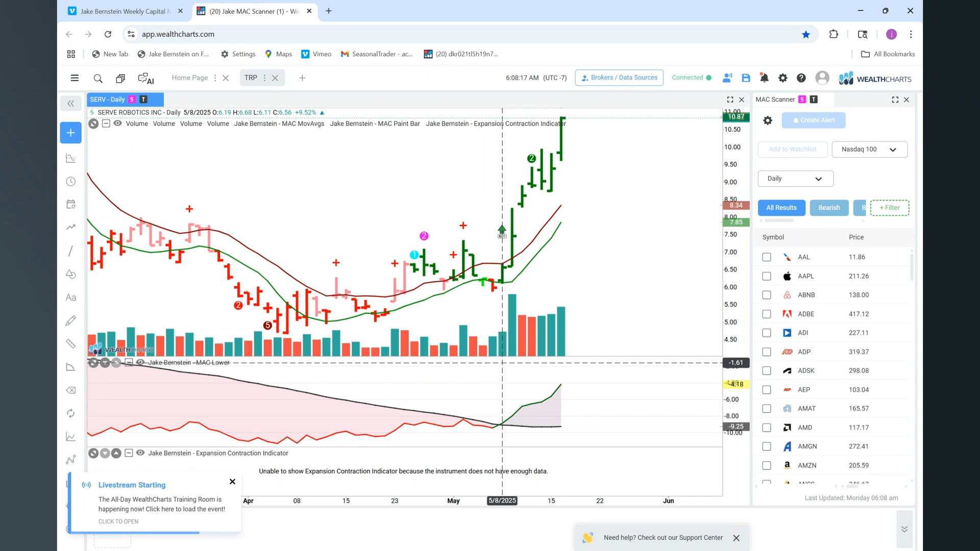Tick the ADBE checkbox
The width and height of the screenshot is (980, 551).
click(767, 314)
